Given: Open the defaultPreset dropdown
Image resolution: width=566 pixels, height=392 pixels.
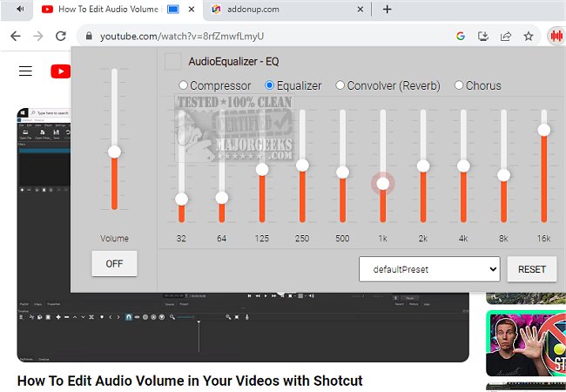Looking at the screenshot, I should [x=429, y=269].
